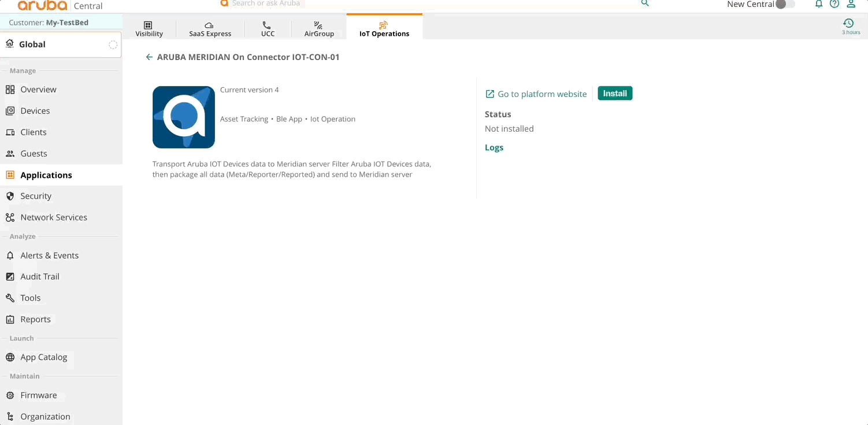Click the App Catalog globe icon
This screenshot has height=425, width=868.
[x=10, y=357]
